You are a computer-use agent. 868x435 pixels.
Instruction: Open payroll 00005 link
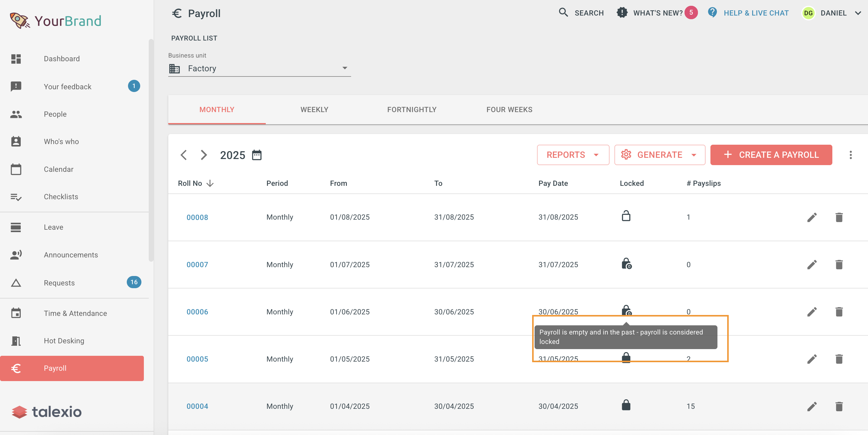click(197, 359)
